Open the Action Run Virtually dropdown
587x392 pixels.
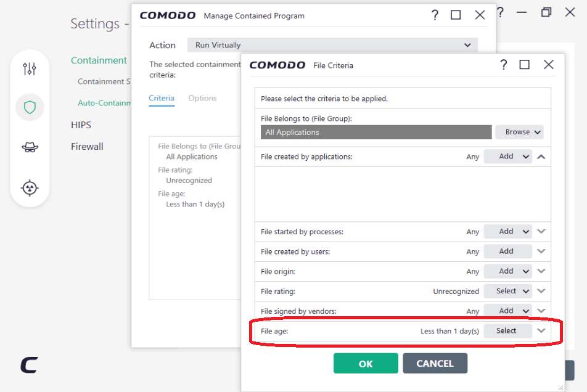pos(332,45)
